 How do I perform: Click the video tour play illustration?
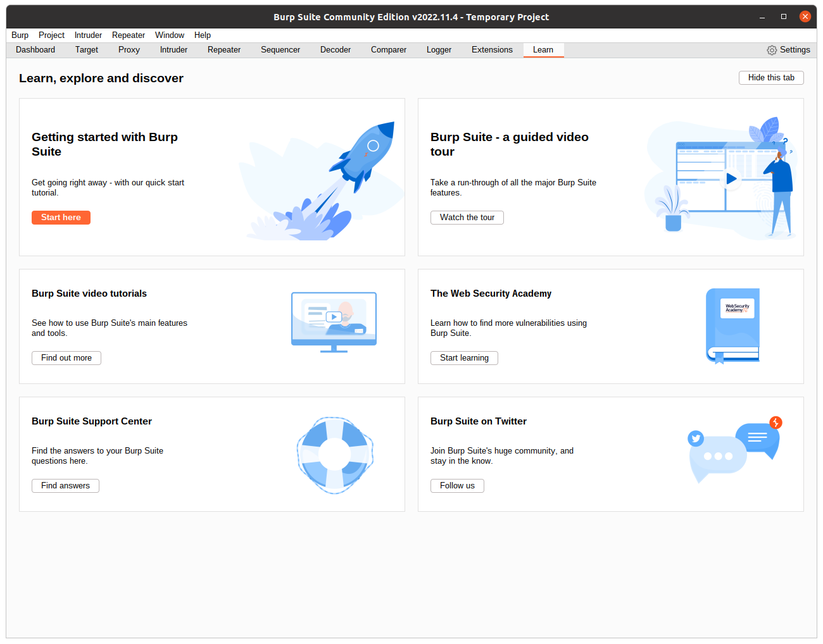point(720,177)
